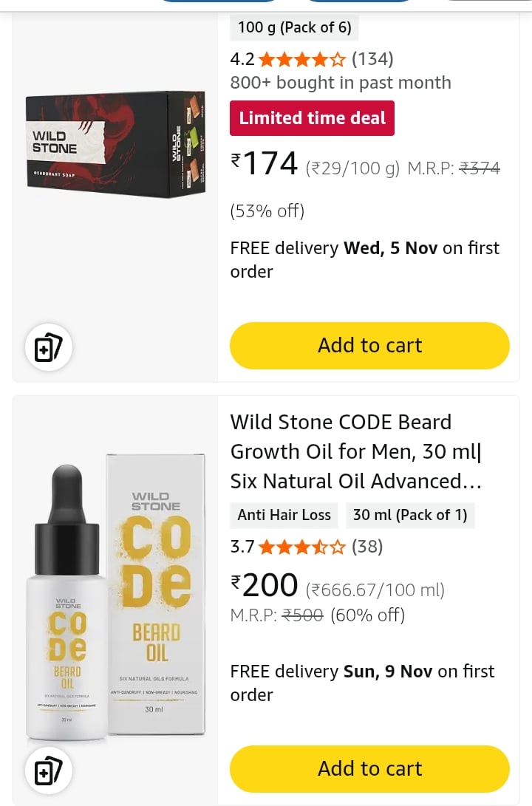Tap the compare icon on Wild Stone soap card
This screenshot has width=532, height=806.
[49, 347]
